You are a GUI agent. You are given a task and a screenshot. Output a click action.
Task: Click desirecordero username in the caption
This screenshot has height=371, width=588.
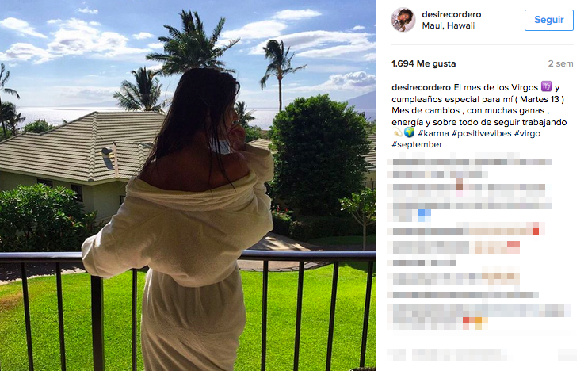[x=421, y=87]
